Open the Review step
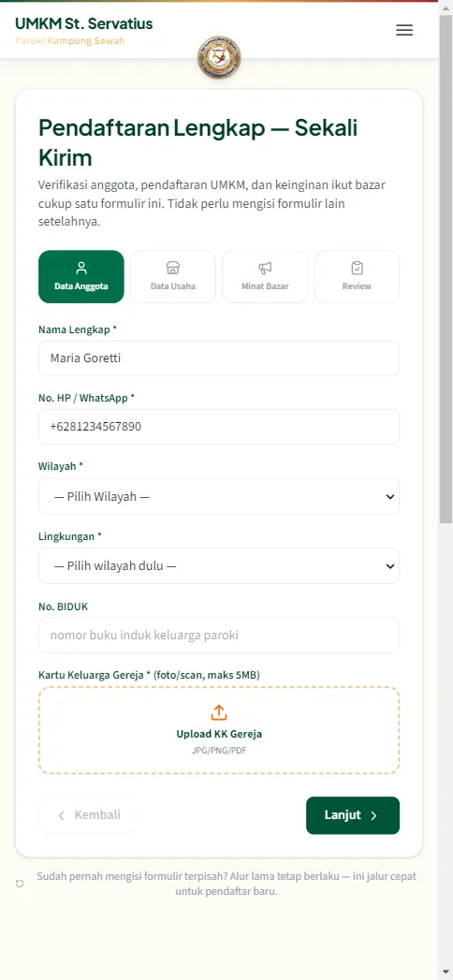This screenshot has width=453, height=980. pyautogui.click(x=357, y=277)
